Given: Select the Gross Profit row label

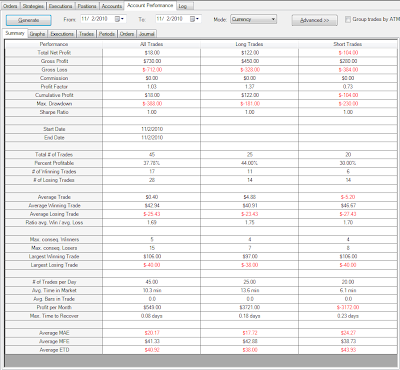Looking at the screenshot, I should tap(54, 61).
